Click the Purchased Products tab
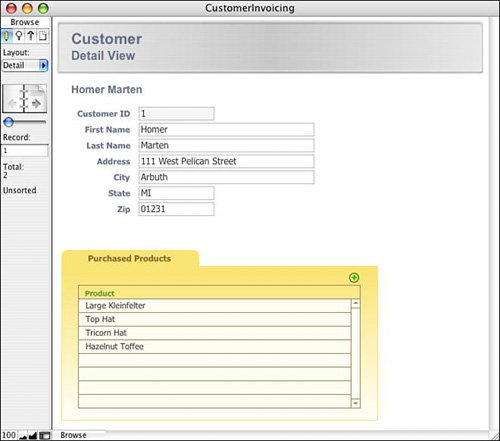 click(130, 259)
